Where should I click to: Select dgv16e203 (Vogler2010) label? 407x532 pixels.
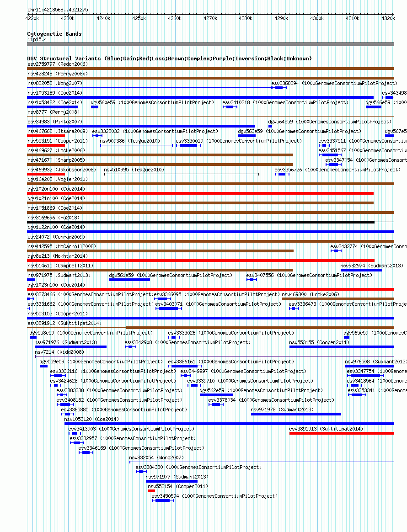(x=57, y=179)
